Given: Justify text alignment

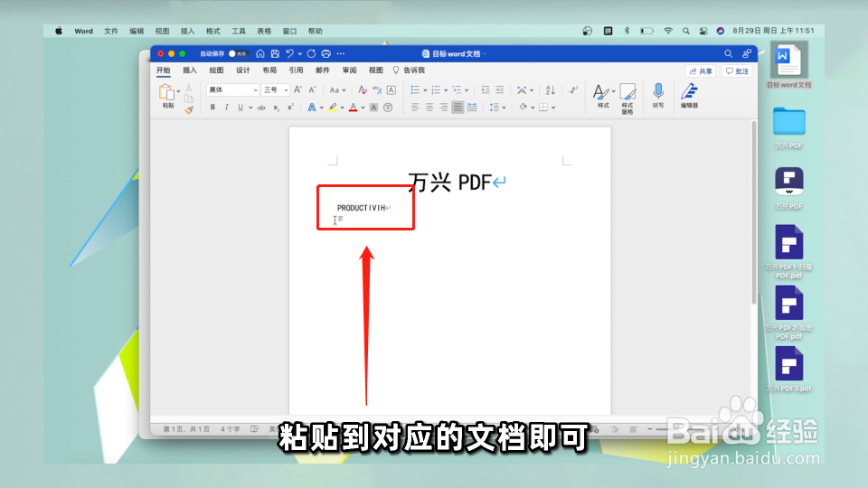Looking at the screenshot, I should click(458, 108).
